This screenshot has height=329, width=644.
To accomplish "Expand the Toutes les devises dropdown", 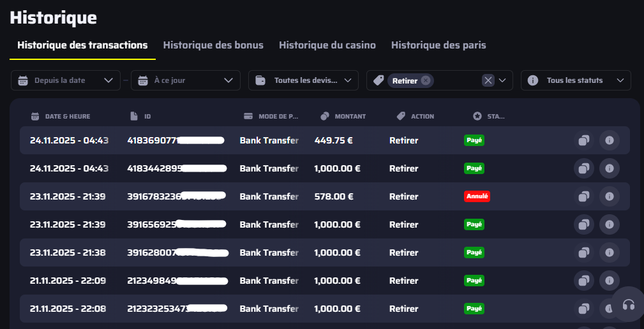I will [x=304, y=80].
